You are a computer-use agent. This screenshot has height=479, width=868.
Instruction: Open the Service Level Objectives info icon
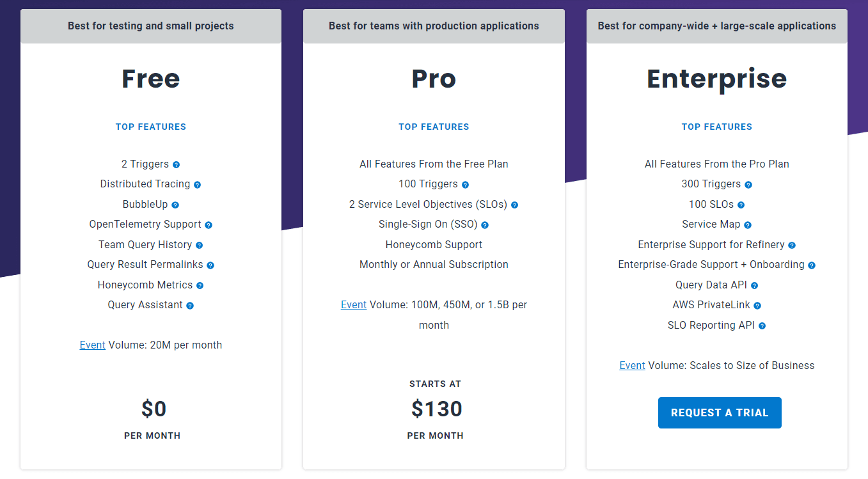514,205
